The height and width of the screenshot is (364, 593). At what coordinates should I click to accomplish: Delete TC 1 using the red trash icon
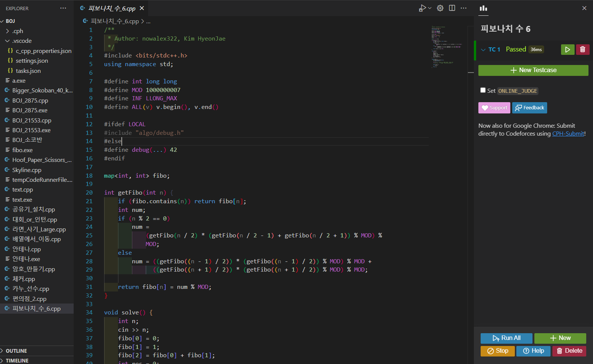(582, 50)
